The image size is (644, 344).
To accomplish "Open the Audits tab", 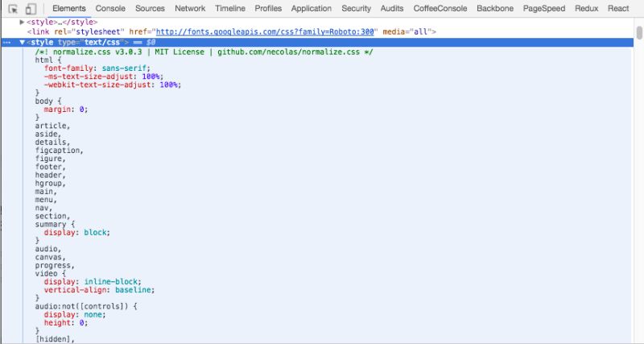I will click(392, 8).
